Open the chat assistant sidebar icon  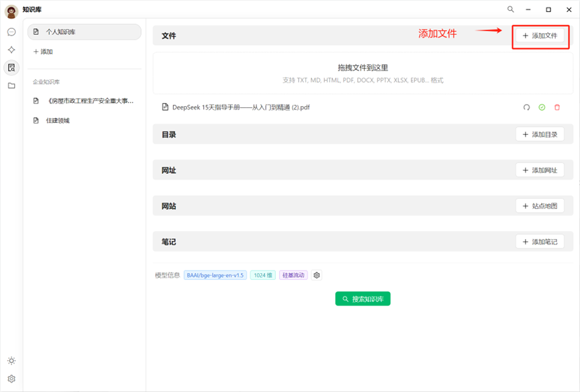[11, 32]
